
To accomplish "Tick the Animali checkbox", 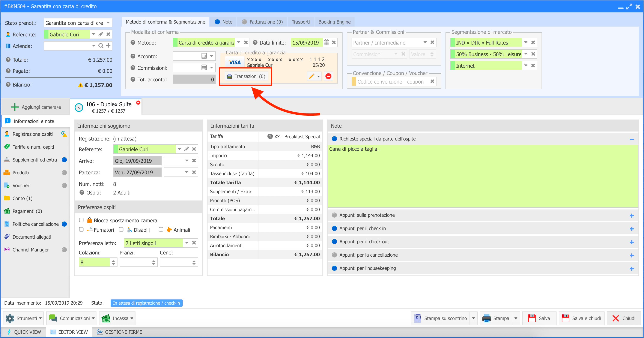I will point(161,229).
